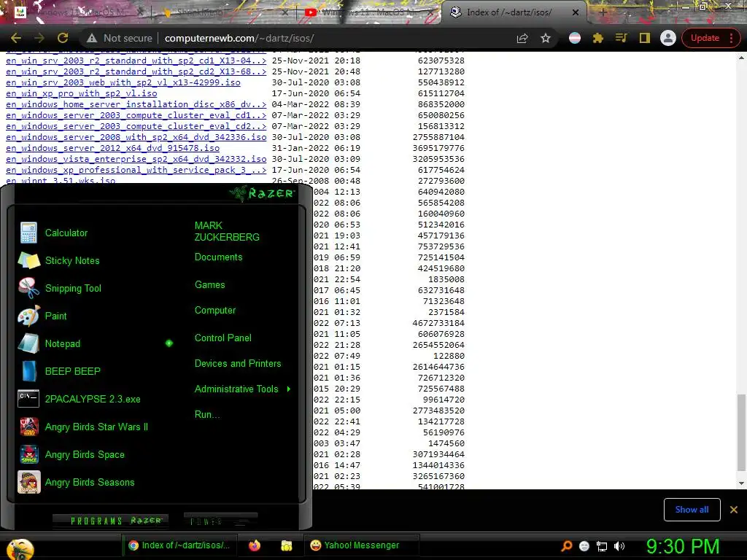Open Firefox from the taskbar
Screen dimensions: 747x560
(255, 545)
